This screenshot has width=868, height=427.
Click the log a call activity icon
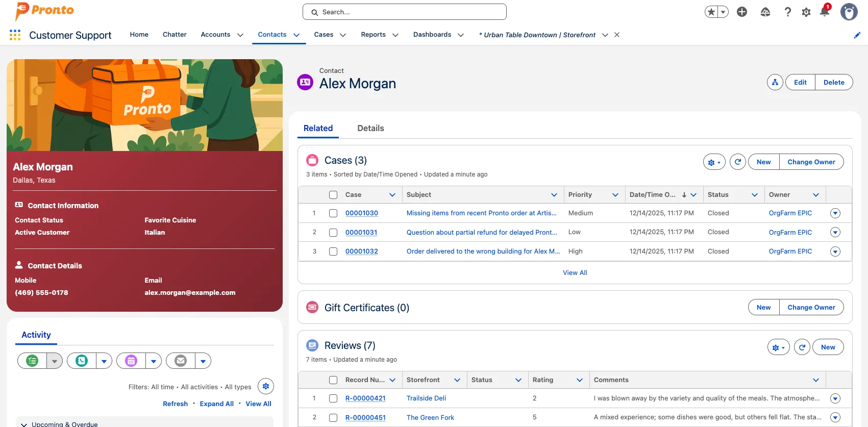tap(82, 361)
